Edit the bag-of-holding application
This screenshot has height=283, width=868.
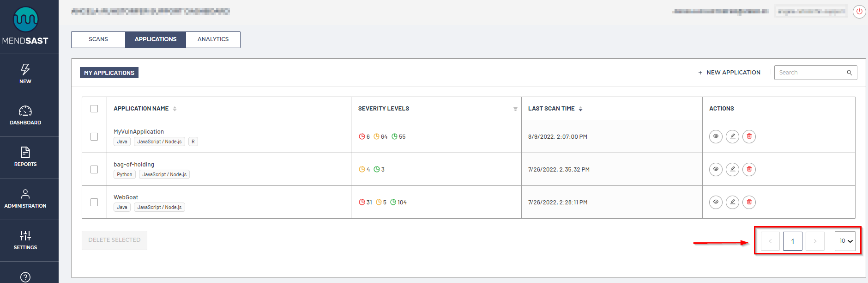(x=732, y=169)
